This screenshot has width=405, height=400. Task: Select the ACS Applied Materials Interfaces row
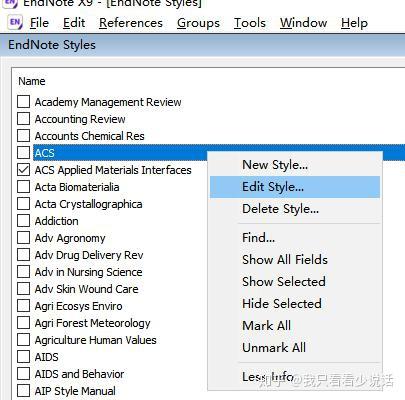[113, 170]
